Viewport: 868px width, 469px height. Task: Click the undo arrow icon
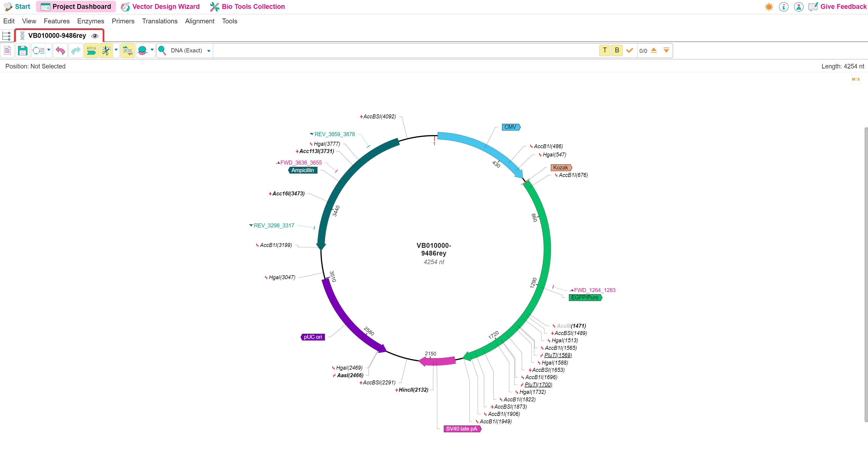(60, 50)
